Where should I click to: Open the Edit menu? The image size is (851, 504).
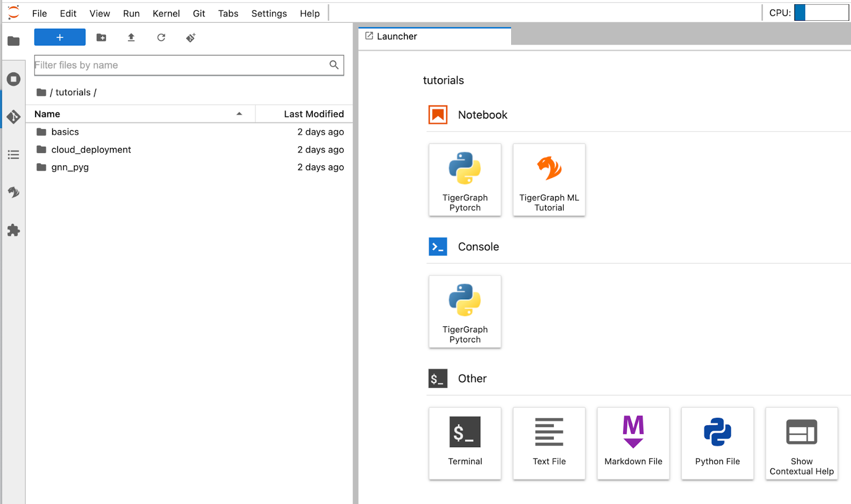pyautogui.click(x=68, y=13)
